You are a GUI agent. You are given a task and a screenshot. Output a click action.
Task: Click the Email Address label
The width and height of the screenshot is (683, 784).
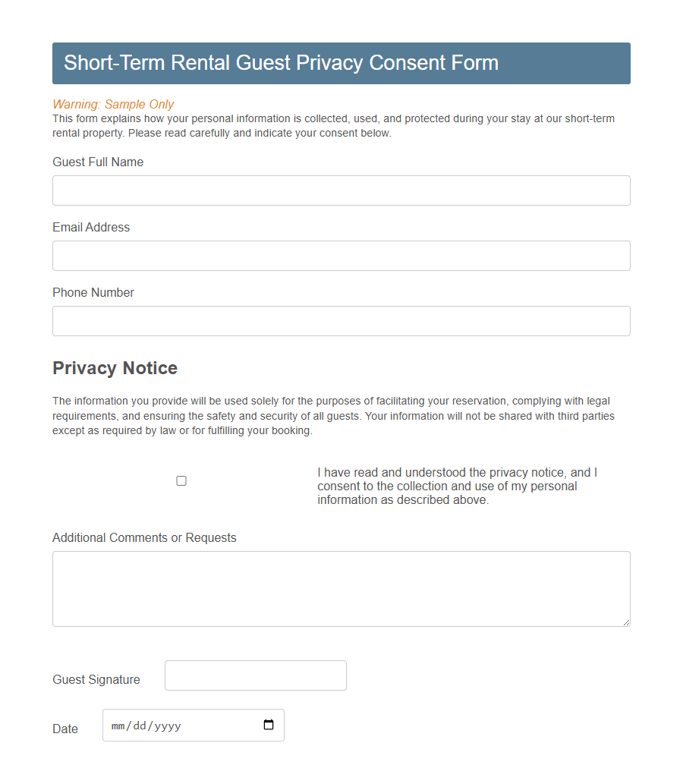pos(90,227)
